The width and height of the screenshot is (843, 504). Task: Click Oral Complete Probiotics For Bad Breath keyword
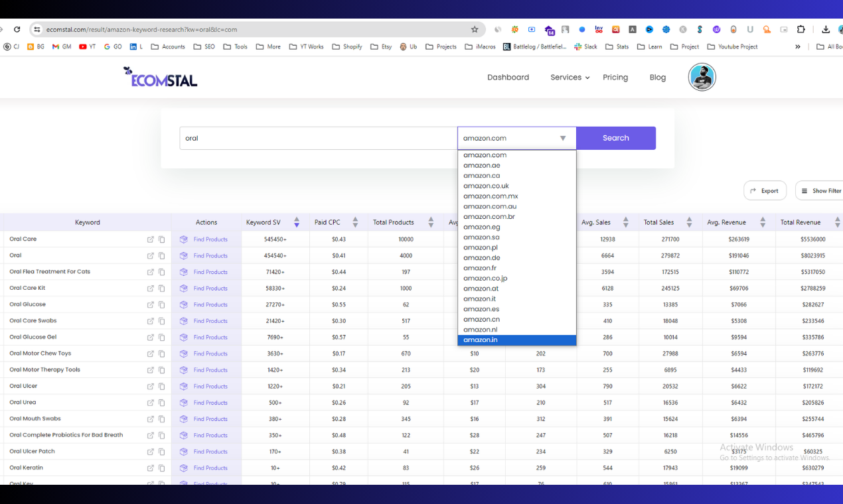pyautogui.click(x=66, y=435)
